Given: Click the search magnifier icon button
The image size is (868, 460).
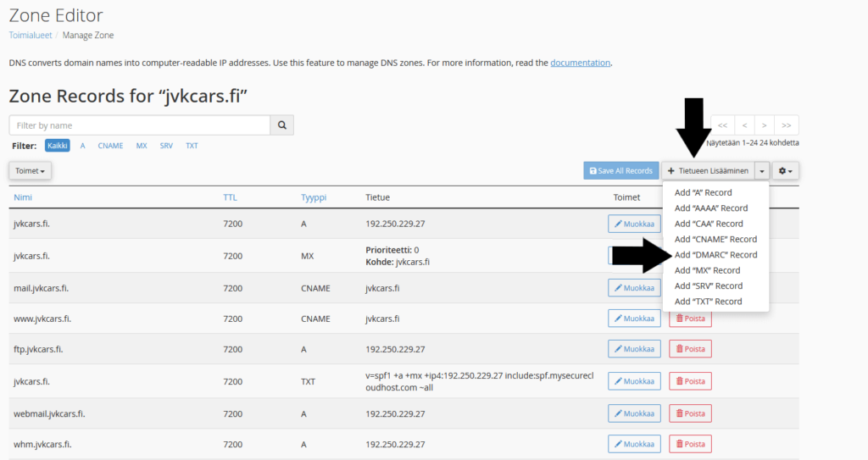Looking at the screenshot, I should [282, 125].
